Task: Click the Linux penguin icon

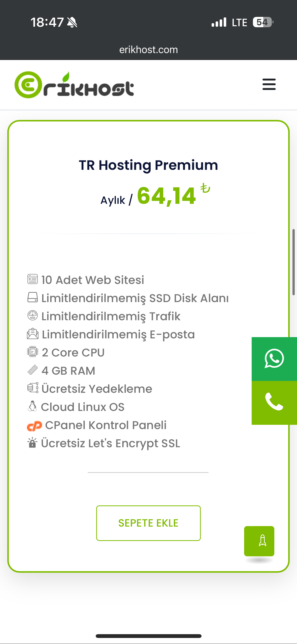Action: 32,406
